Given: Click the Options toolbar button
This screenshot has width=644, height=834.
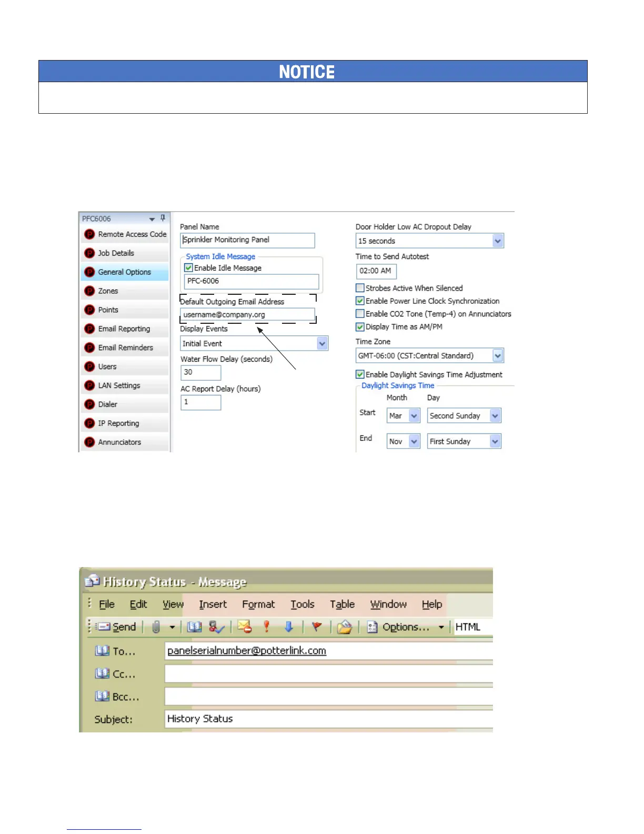Looking at the screenshot, I should point(399,627).
